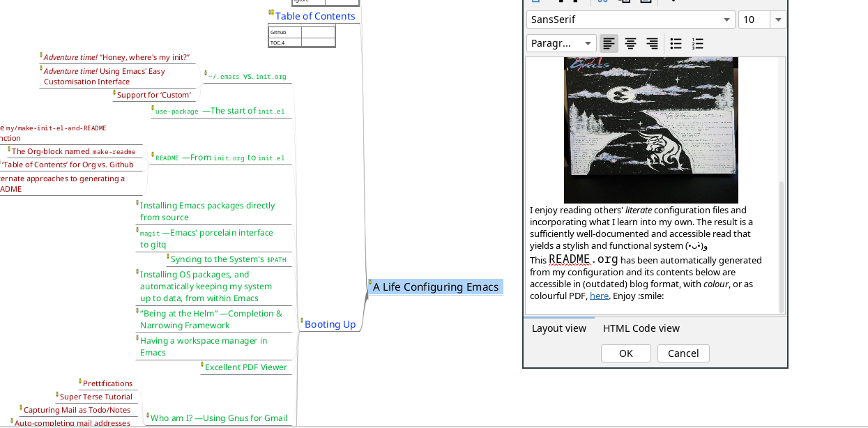Align text left in the note editor
This screenshot has width=868, height=428.
pos(609,43)
